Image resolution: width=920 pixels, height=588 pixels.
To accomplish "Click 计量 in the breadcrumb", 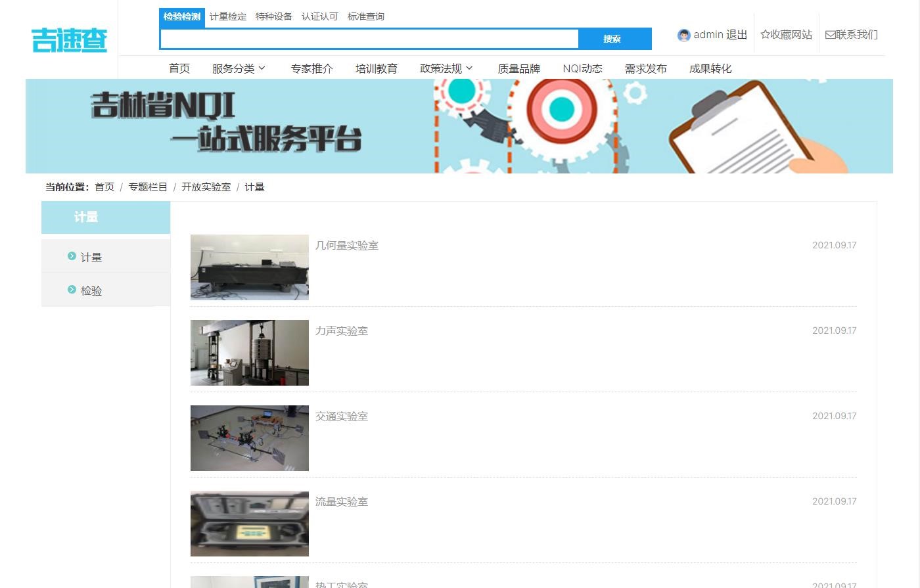I will 254,187.
